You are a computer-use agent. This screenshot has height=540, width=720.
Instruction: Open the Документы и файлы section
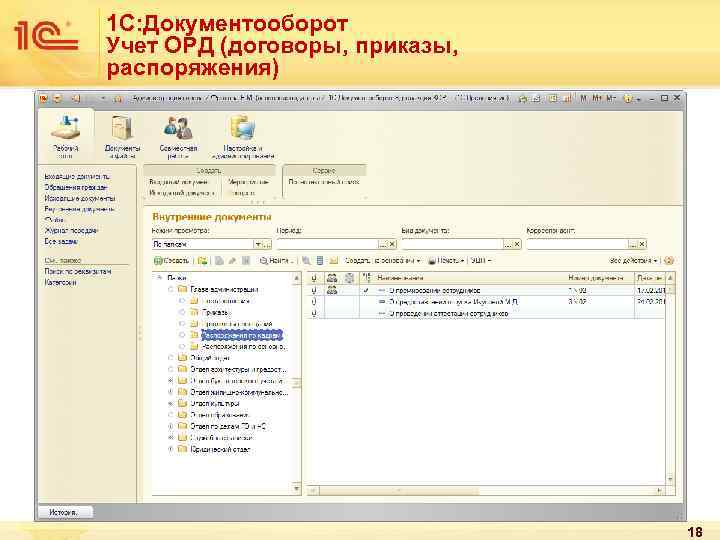(122, 136)
